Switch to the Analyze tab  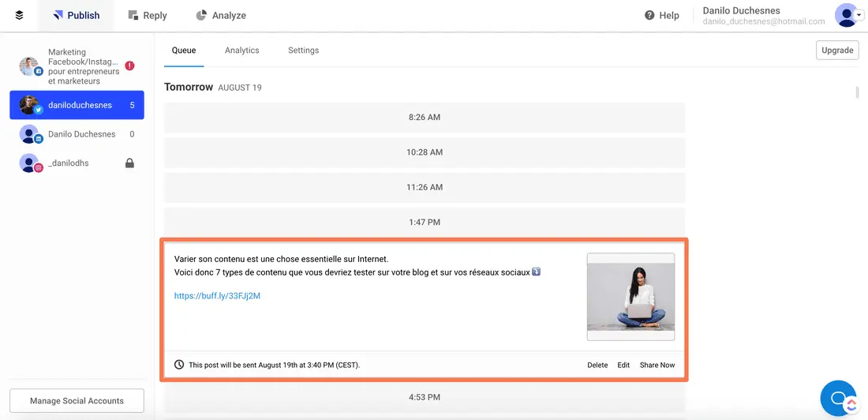click(x=221, y=15)
